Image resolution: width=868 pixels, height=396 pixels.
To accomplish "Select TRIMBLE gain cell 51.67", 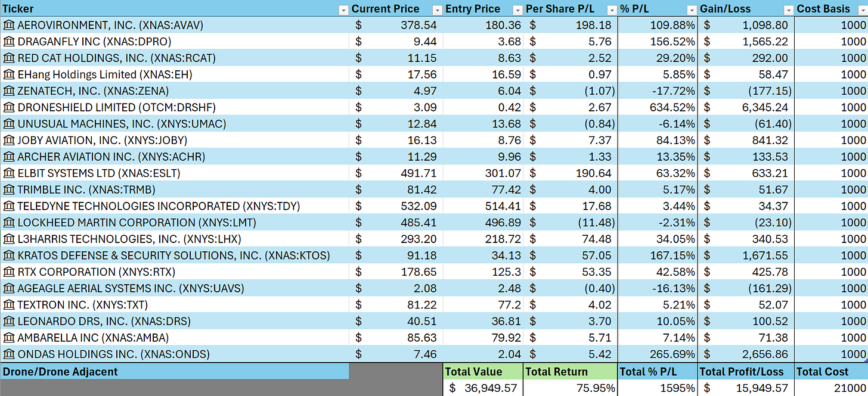I will [746, 190].
